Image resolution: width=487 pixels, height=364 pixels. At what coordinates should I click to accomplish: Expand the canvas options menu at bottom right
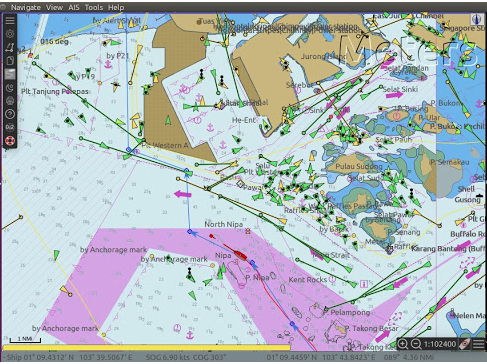(x=478, y=344)
